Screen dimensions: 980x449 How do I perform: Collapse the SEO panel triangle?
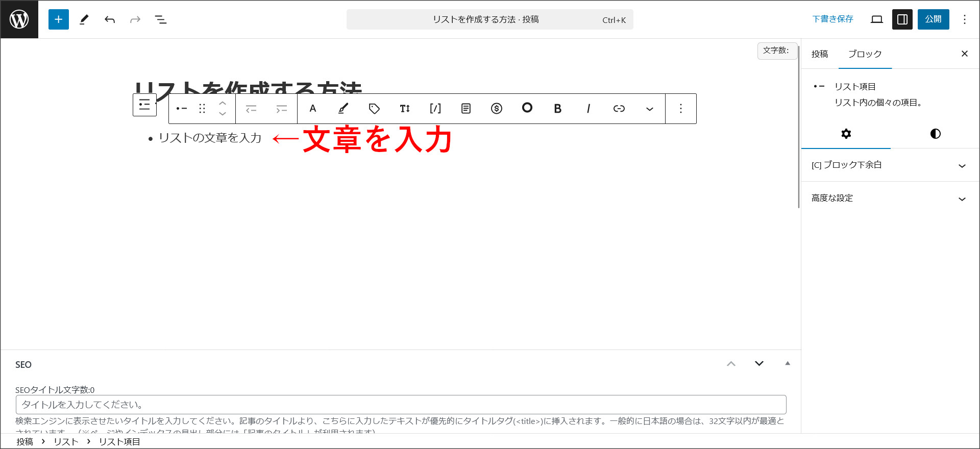(x=788, y=364)
